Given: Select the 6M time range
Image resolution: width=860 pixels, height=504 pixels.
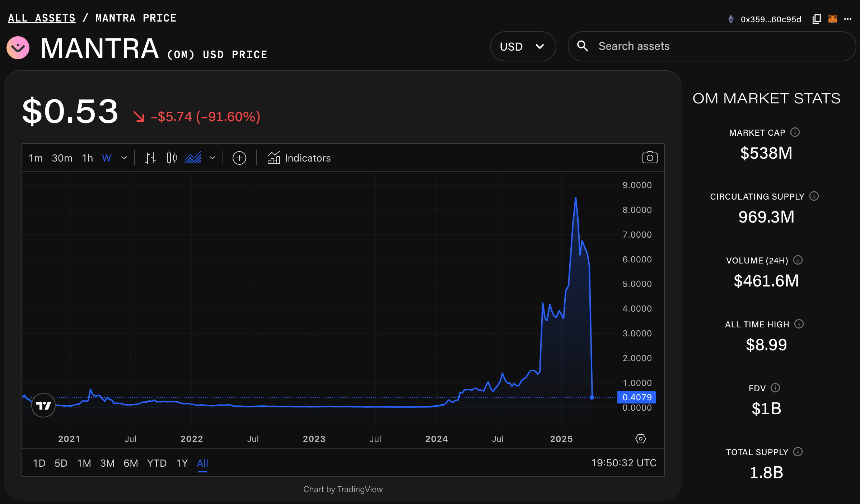Looking at the screenshot, I should click(131, 463).
